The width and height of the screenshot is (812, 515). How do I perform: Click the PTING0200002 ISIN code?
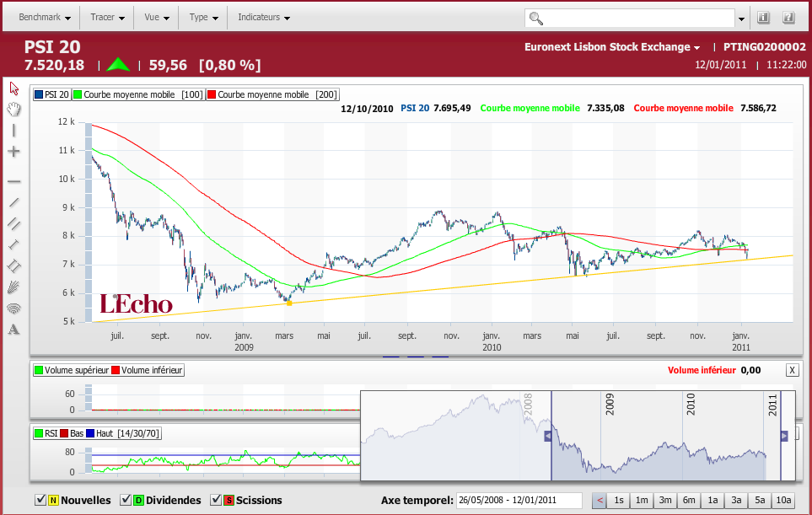pos(764,47)
